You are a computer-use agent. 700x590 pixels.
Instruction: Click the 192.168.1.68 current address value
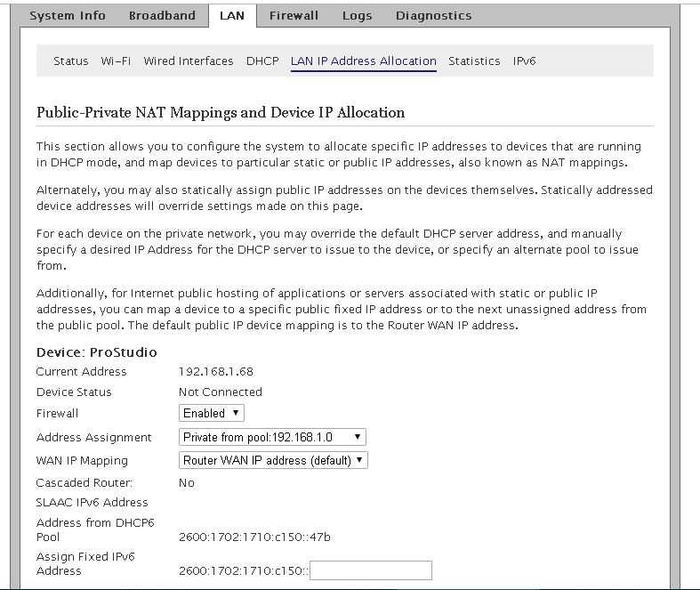click(x=214, y=372)
